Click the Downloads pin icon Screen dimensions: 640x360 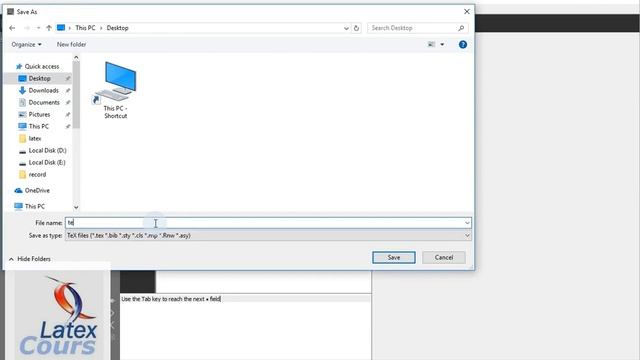68,90
